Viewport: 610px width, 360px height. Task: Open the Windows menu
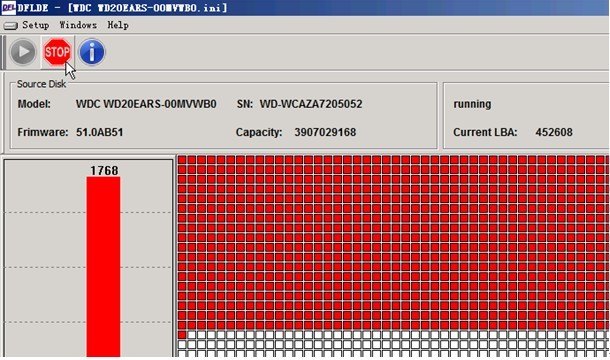(x=78, y=25)
